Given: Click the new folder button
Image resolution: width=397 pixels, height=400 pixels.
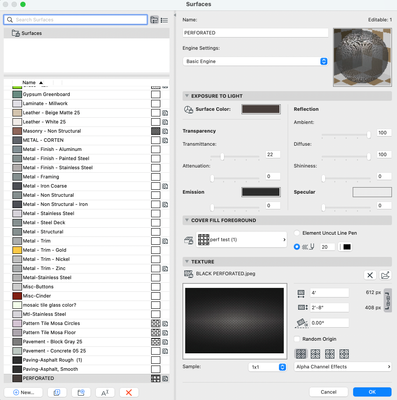Looking at the screenshot, I should [x=81, y=392].
